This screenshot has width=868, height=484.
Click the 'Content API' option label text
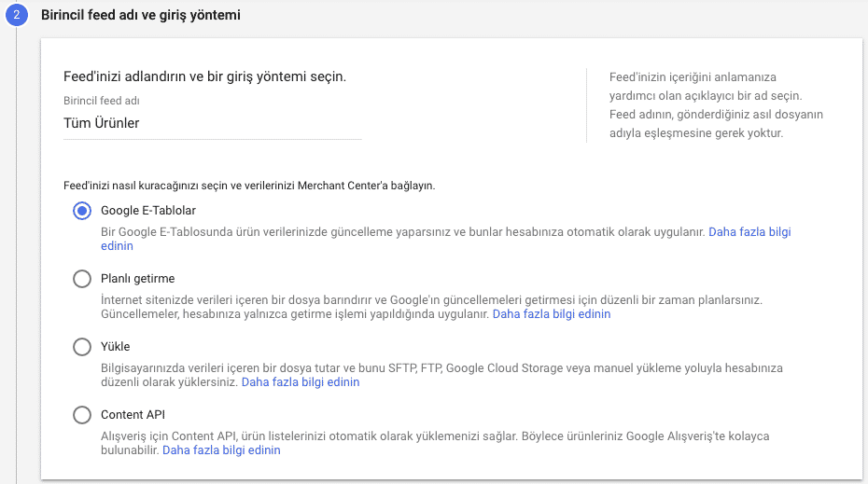[133, 415]
